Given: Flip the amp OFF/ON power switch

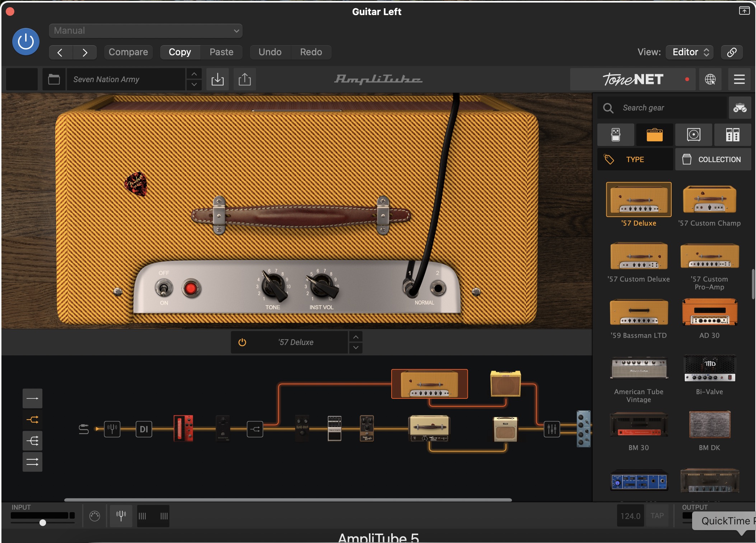Looking at the screenshot, I should point(164,288).
